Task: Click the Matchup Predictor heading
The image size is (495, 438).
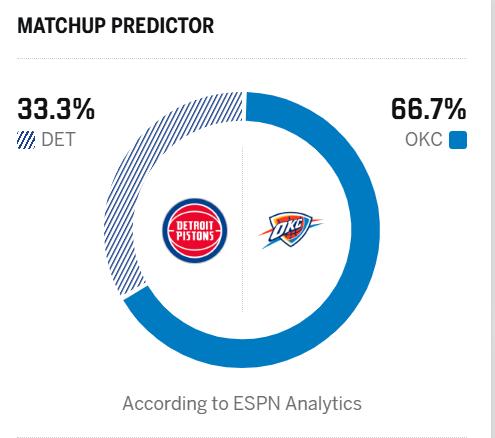Action: tap(116, 26)
